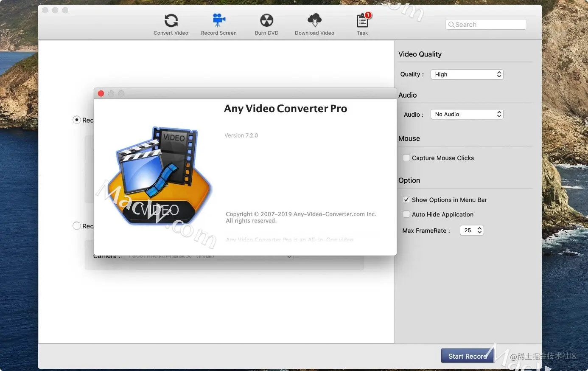Uncheck Show Options in Menu Bar
Image resolution: width=588 pixels, height=371 pixels.
406,200
